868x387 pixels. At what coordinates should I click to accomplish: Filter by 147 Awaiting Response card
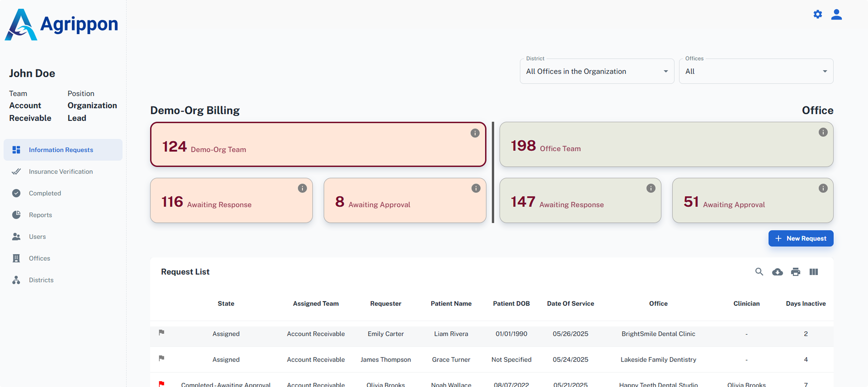click(x=580, y=200)
